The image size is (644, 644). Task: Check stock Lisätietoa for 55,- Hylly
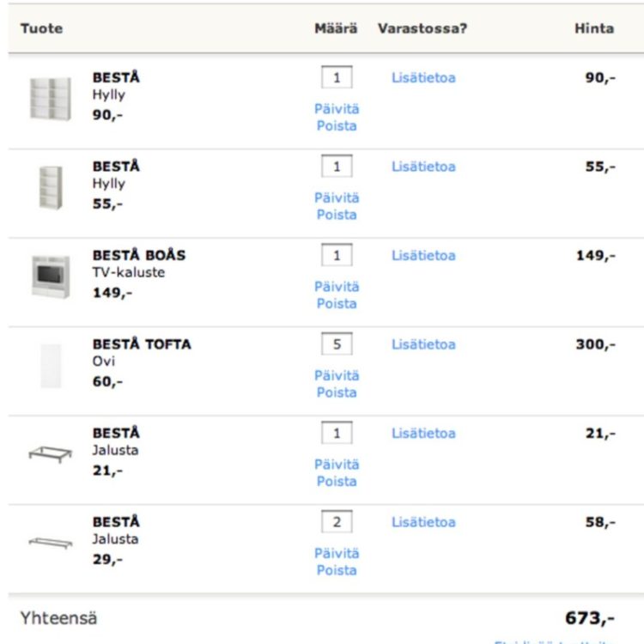click(x=423, y=167)
